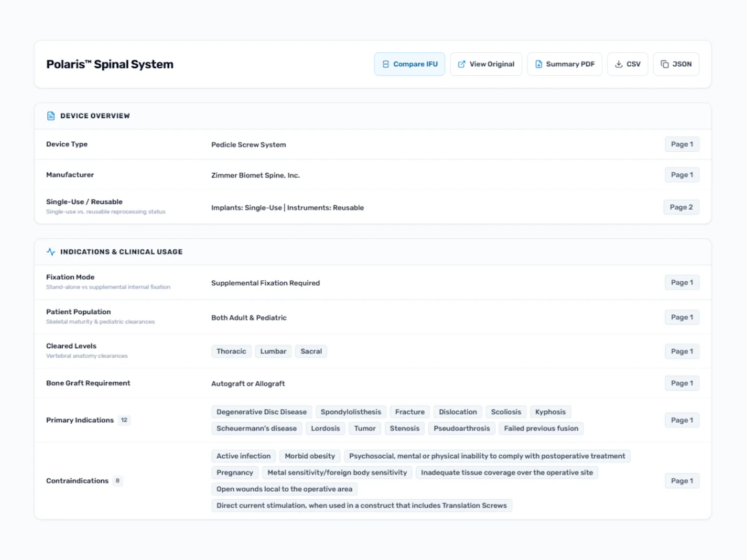
Task: Open Page 1 reference for Fixation Mode
Action: tap(682, 282)
